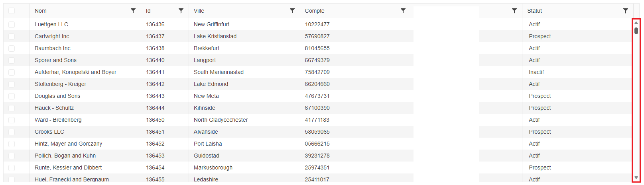This screenshot has width=644, height=185.
Task: Tick the checkbox next to Crooks LLC
Action: 12,132
